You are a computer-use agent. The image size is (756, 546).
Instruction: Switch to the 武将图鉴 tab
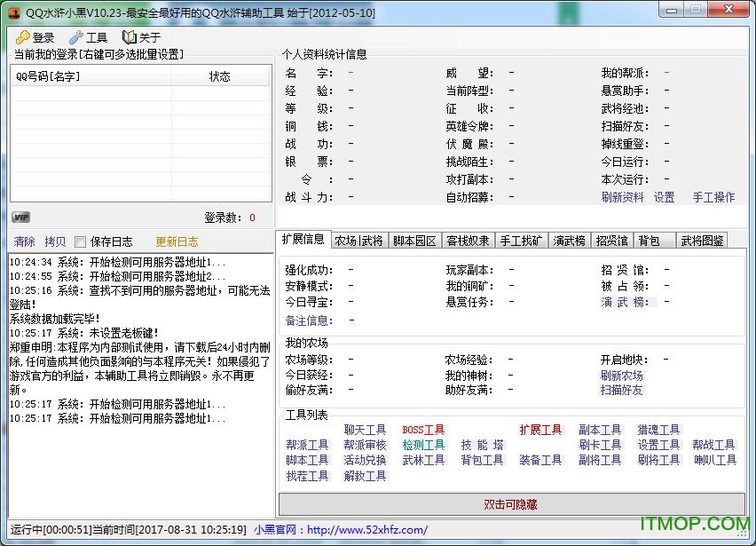(x=702, y=241)
